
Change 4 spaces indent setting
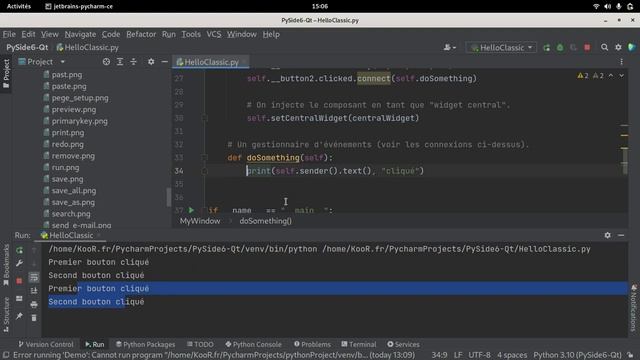click(x=512, y=355)
